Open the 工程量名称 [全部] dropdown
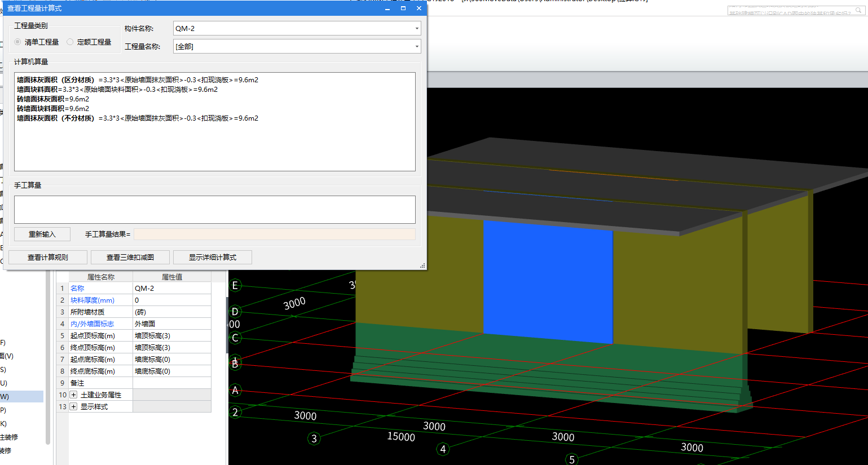The image size is (868, 465). [417, 46]
